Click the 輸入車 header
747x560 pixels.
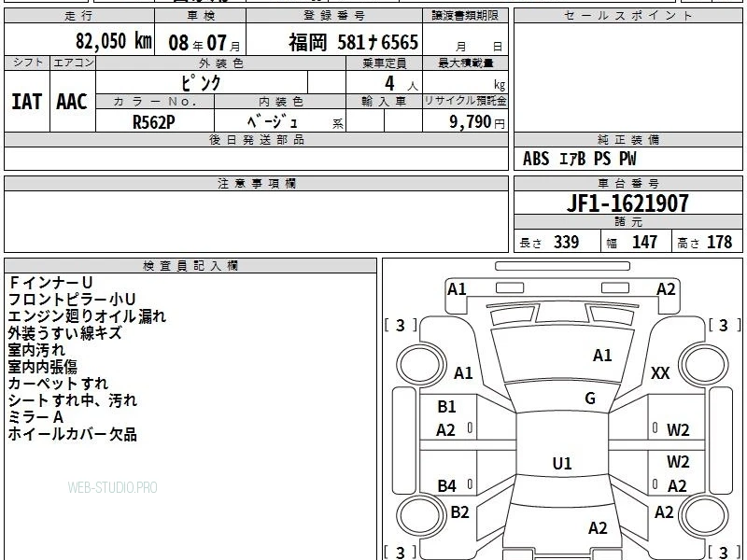coord(384,102)
